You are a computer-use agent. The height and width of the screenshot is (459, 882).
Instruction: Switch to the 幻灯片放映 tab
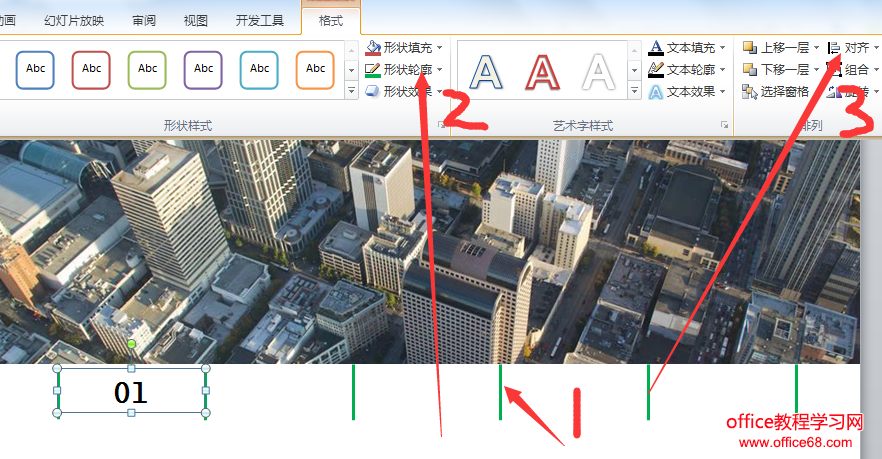pos(74,21)
